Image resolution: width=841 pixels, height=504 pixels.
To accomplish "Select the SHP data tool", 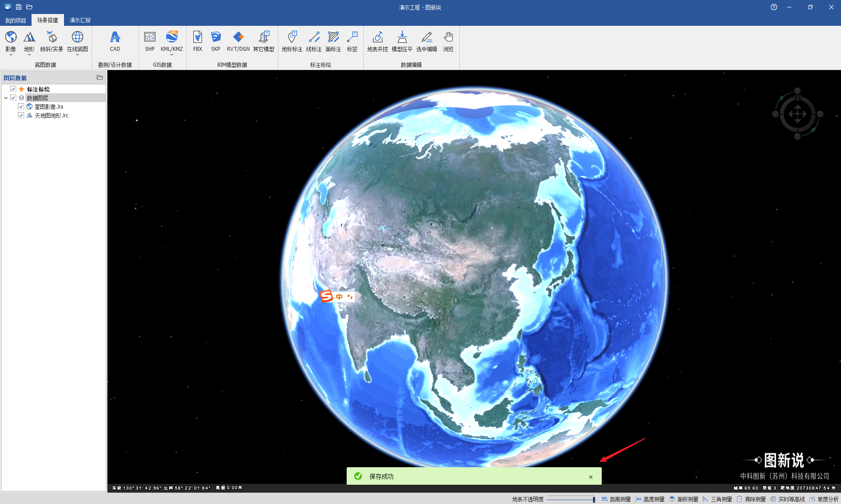I will pyautogui.click(x=150, y=38).
